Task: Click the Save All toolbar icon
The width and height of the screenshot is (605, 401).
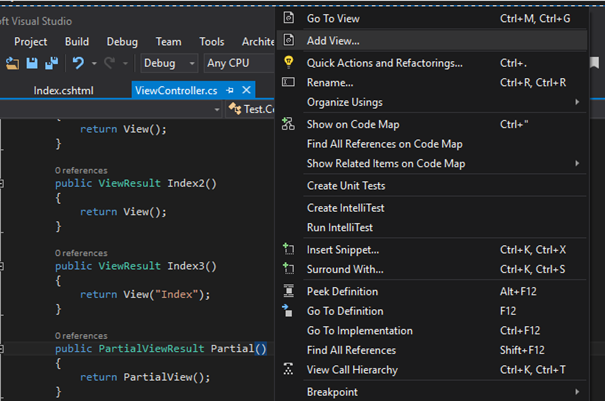Action: tap(51, 63)
